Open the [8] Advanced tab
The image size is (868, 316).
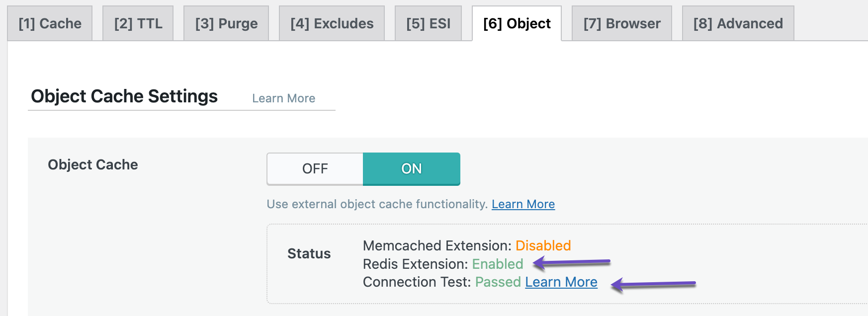(x=738, y=23)
